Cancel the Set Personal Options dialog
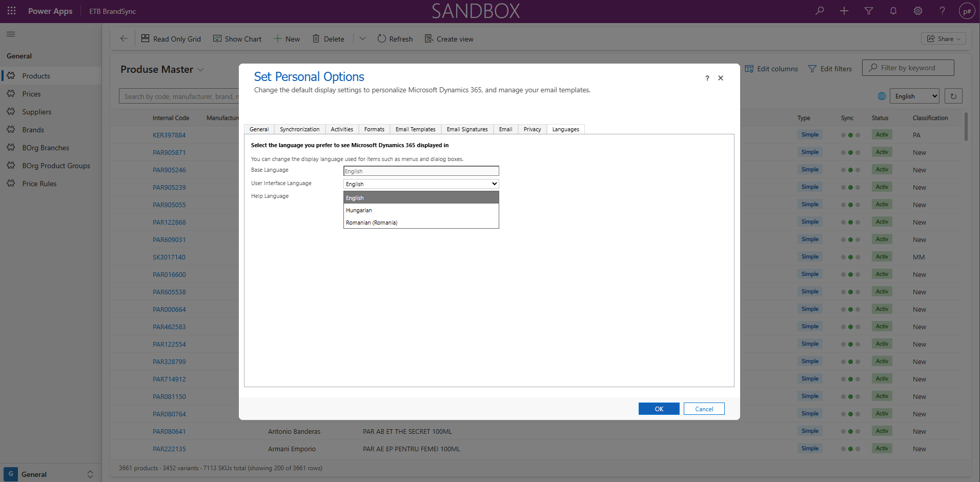The image size is (980, 482). click(704, 409)
